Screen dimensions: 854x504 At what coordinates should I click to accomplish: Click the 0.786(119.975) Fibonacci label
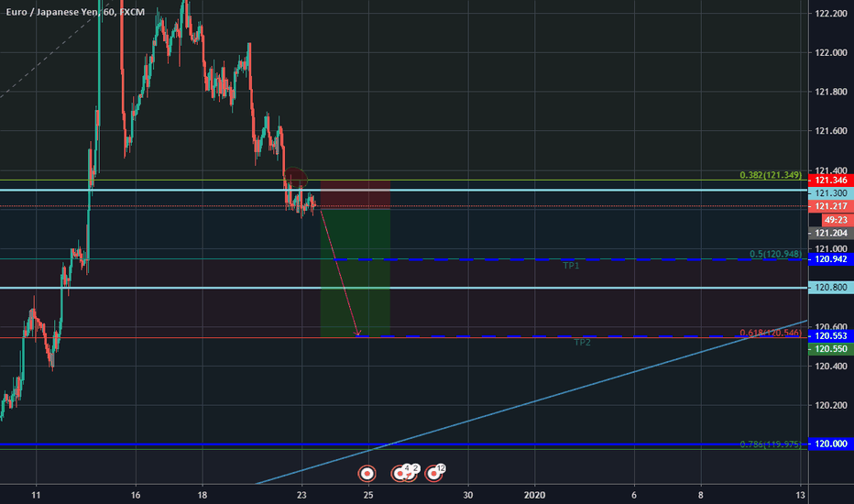772,444
